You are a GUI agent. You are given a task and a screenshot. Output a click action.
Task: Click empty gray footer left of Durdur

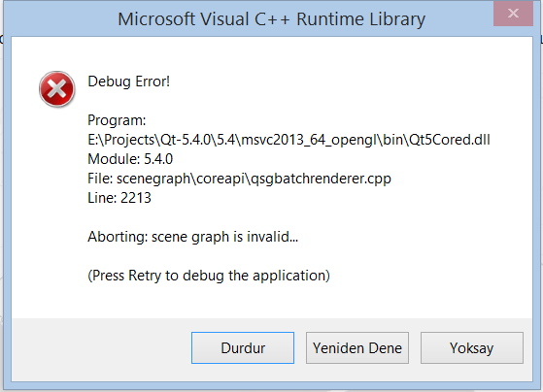[100, 347]
